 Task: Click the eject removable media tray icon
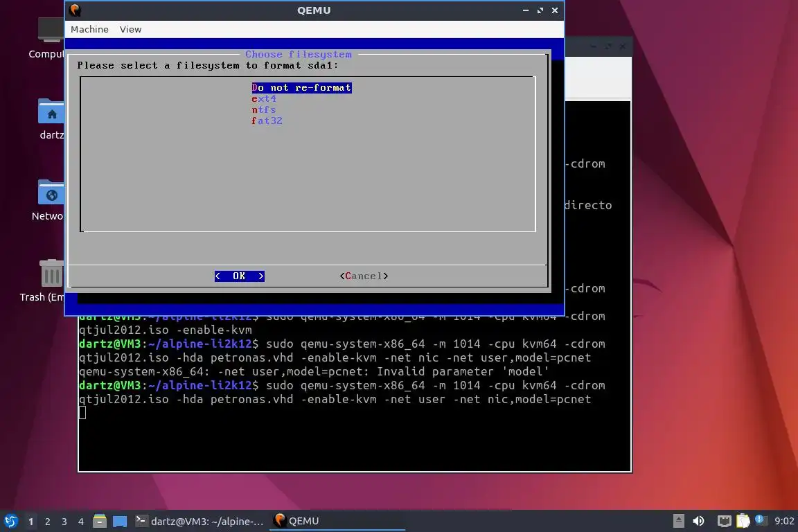point(678,521)
